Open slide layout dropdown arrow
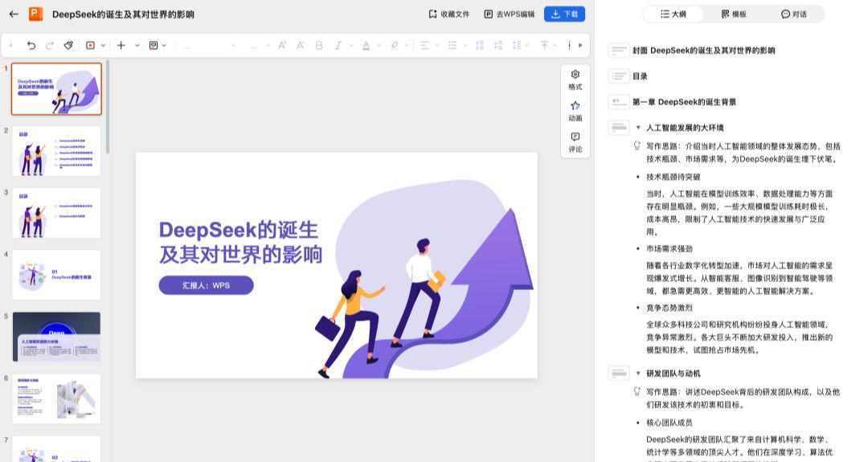The width and height of the screenshot is (868, 462). (x=164, y=45)
